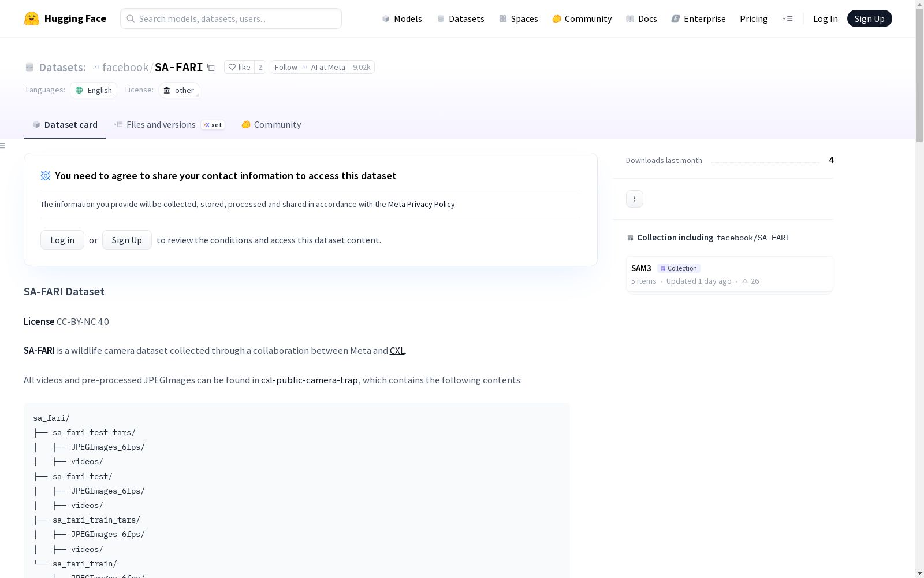Click Log in in the access notice
The height and width of the screenshot is (578, 924).
pos(62,240)
